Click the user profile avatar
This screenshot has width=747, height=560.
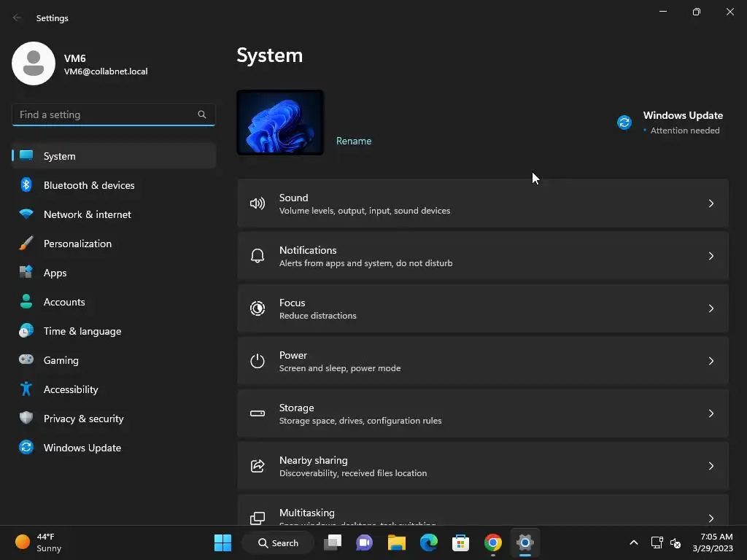(34, 63)
